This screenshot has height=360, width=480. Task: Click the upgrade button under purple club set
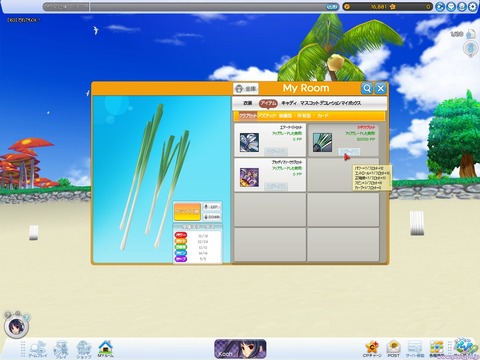276,186
